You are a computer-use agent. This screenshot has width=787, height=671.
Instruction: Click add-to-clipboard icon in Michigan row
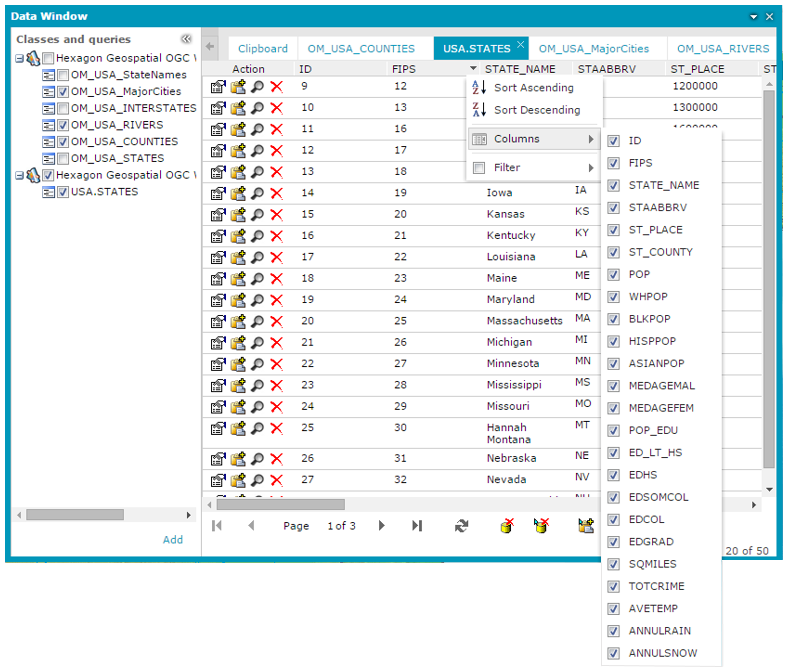pos(238,342)
